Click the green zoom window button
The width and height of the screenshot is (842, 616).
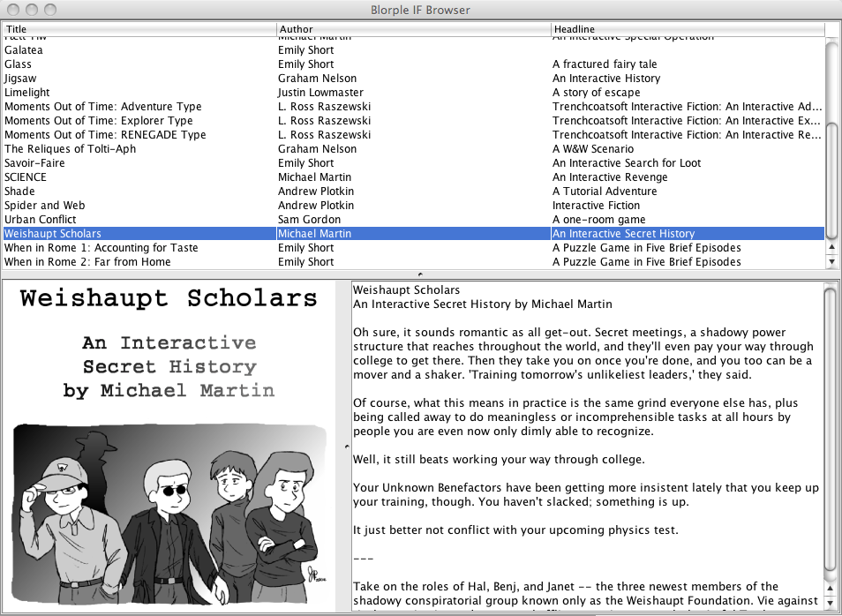pyautogui.click(x=49, y=10)
